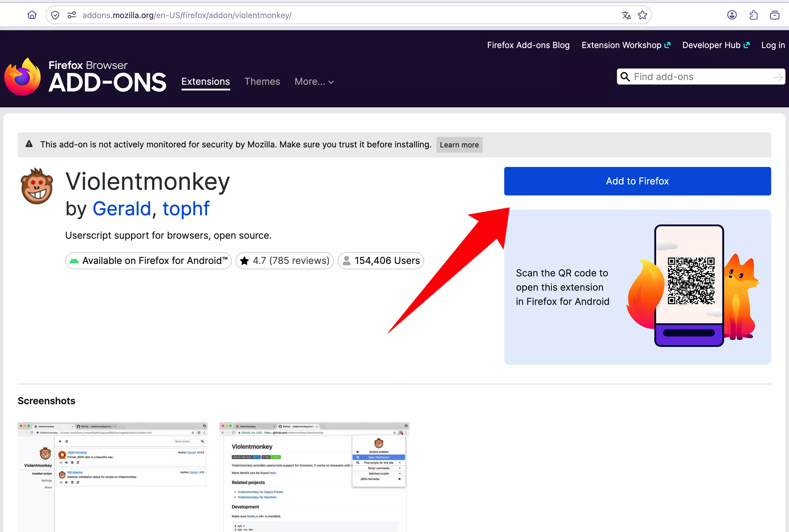
Task: Click the Violentmonkey title heading
Action: [x=148, y=181]
